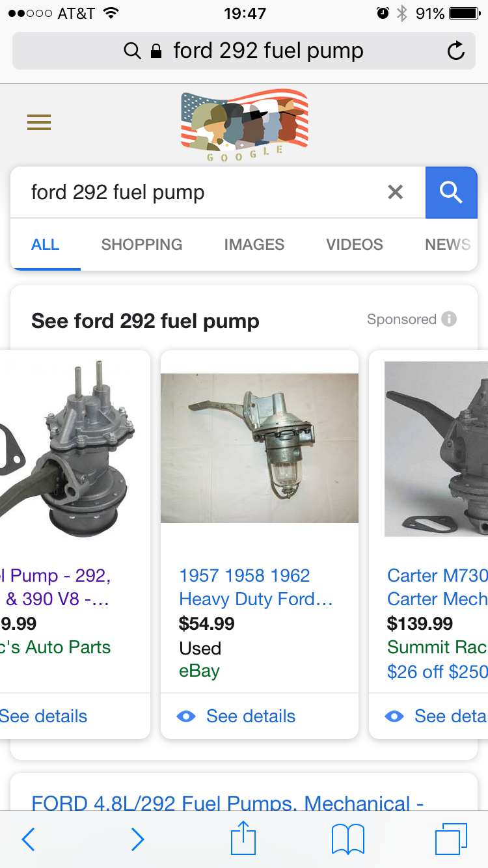The width and height of the screenshot is (488, 868).
Task: Open the VIDEOS search results
Action: coord(354,245)
